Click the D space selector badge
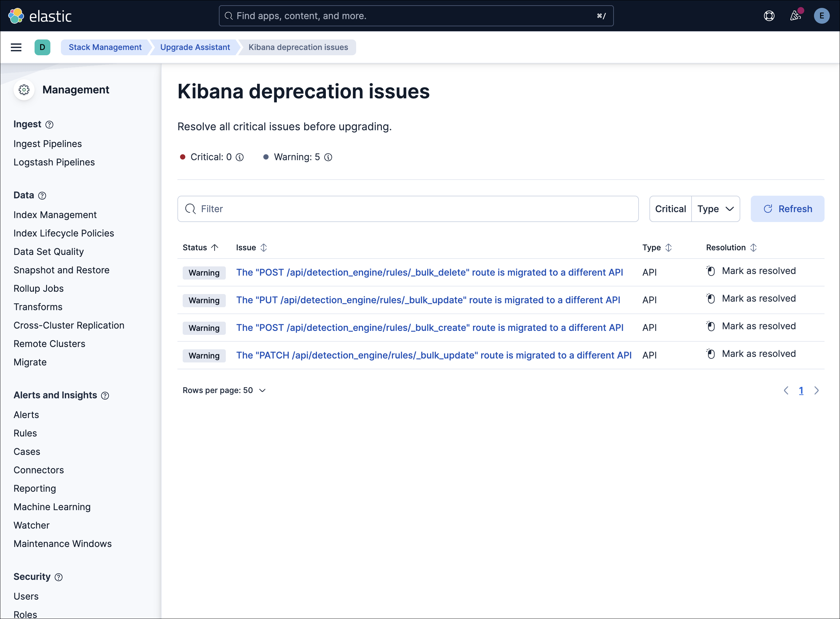This screenshot has height=619, width=840. (x=42, y=47)
